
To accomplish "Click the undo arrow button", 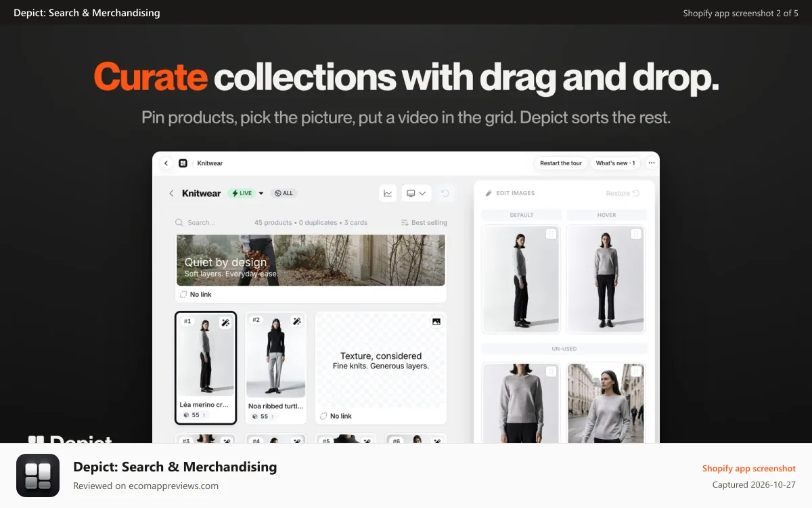I will click(445, 193).
